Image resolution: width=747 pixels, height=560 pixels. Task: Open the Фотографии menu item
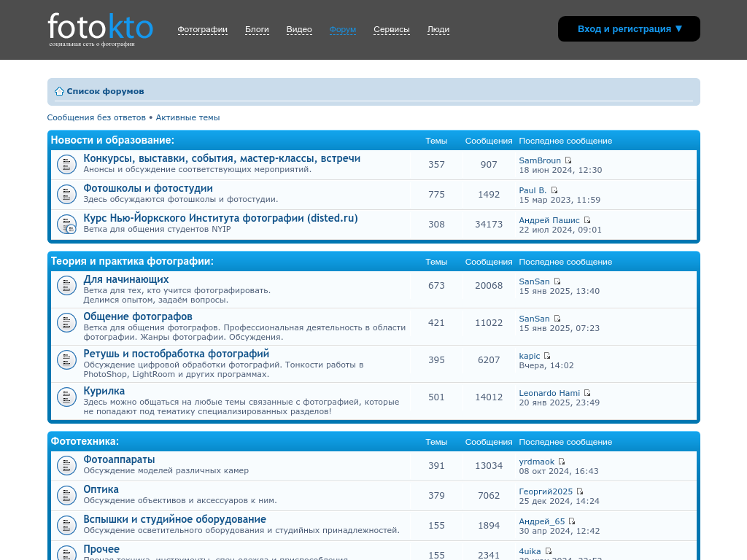pos(202,30)
